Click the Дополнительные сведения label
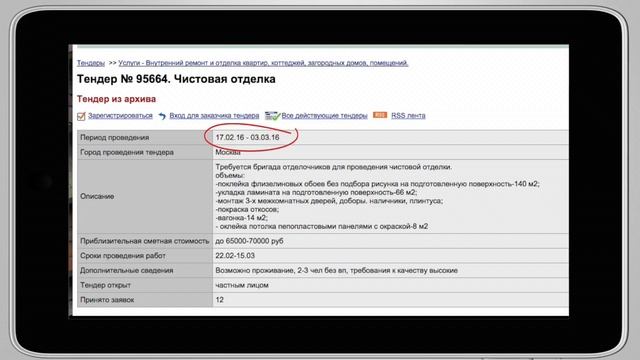The width and height of the screenshot is (640, 360). tap(127, 271)
